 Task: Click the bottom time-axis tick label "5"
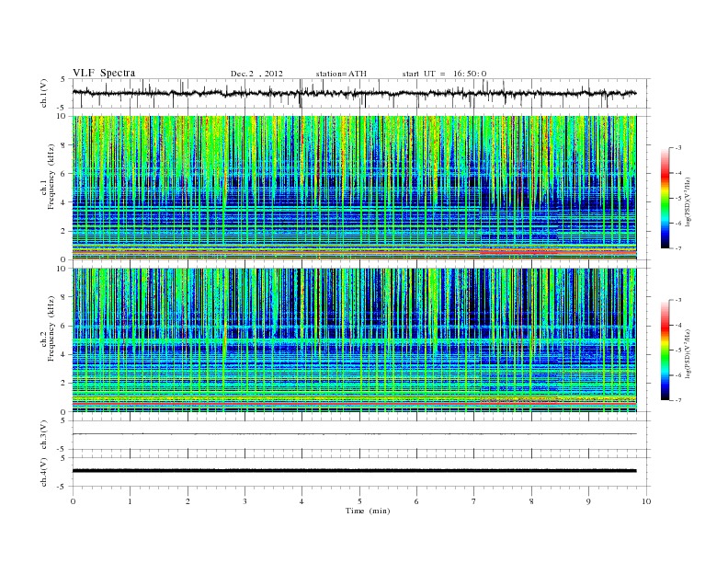[359, 501]
